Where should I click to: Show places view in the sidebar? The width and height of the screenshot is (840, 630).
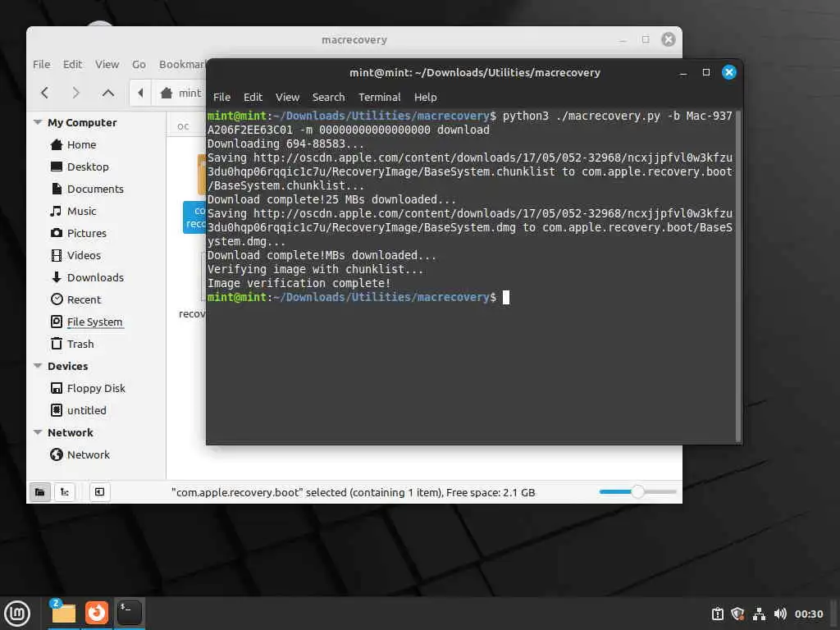click(x=39, y=492)
